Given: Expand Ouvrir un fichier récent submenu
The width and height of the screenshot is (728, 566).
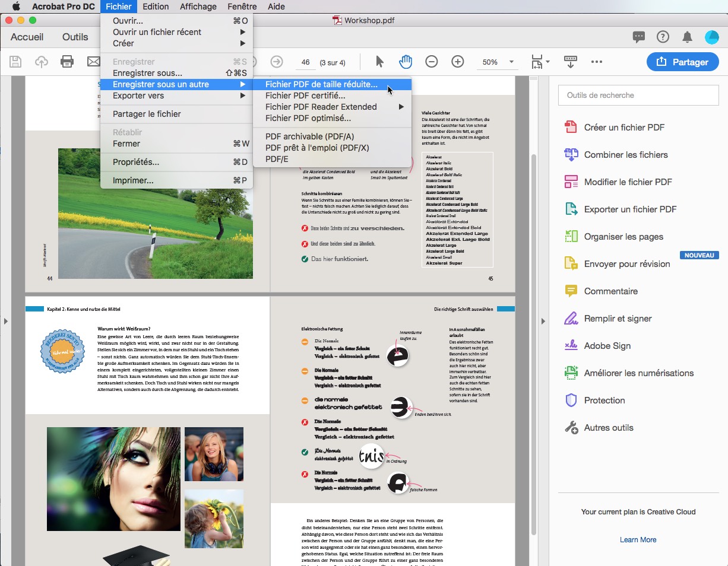Looking at the screenshot, I should (x=177, y=32).
